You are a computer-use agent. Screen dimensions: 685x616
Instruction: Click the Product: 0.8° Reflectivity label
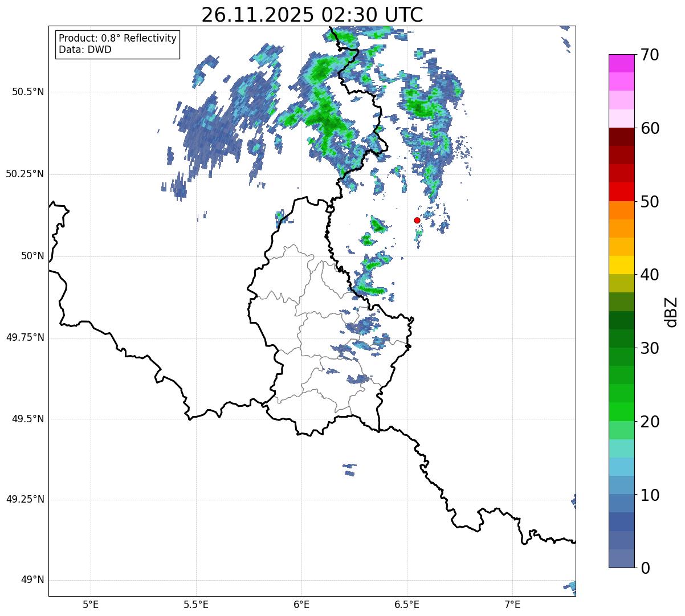point(118,38)
